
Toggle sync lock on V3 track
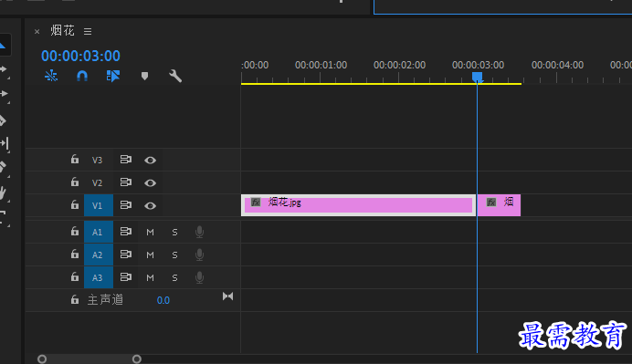[x=126, y=160]
